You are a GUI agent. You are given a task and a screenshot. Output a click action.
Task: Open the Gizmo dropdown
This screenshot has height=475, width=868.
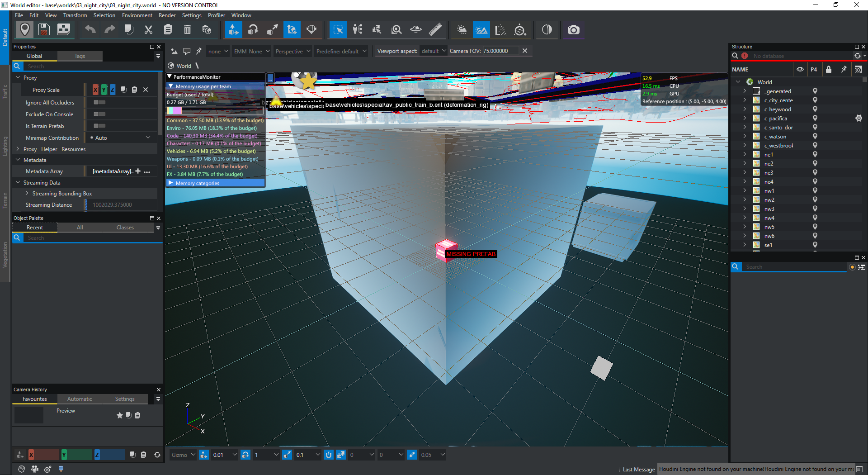(183, 455)
